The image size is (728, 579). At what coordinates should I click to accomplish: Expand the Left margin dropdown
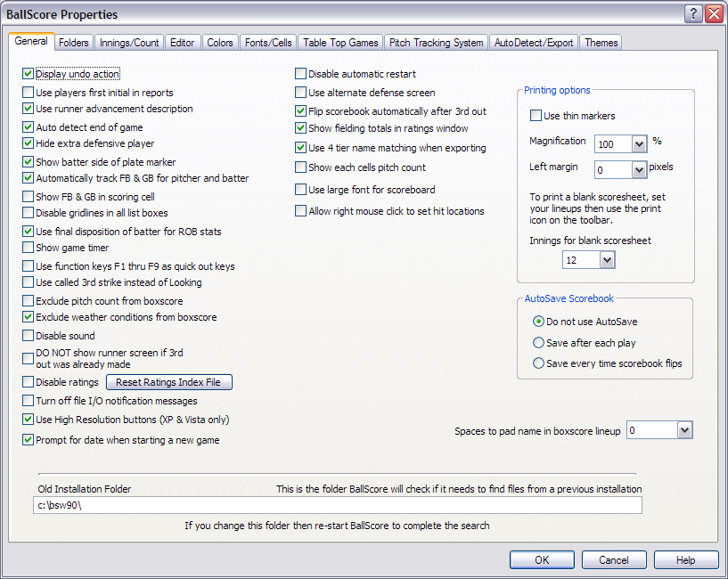pos(639,170)
